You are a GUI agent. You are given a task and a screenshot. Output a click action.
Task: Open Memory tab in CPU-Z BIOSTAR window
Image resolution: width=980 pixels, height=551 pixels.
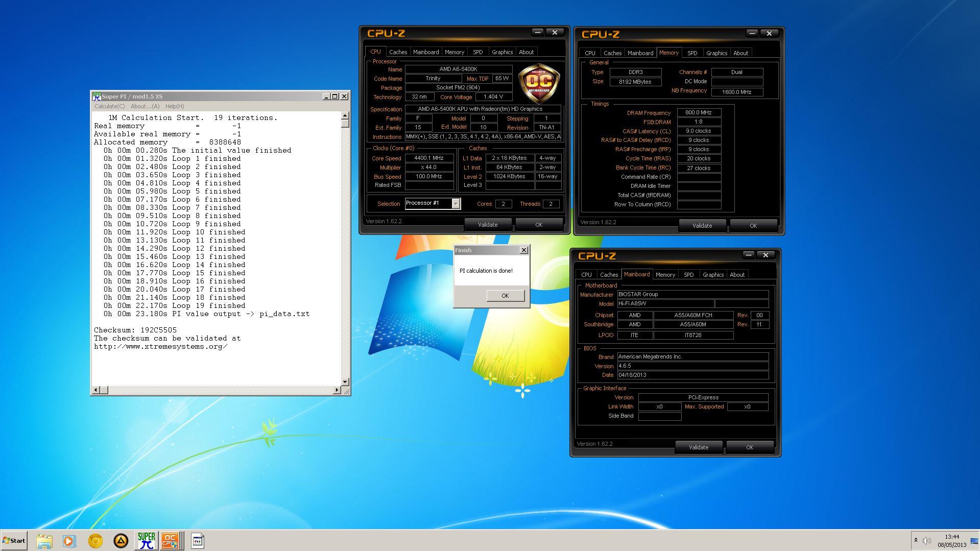[x=665, y=275]
